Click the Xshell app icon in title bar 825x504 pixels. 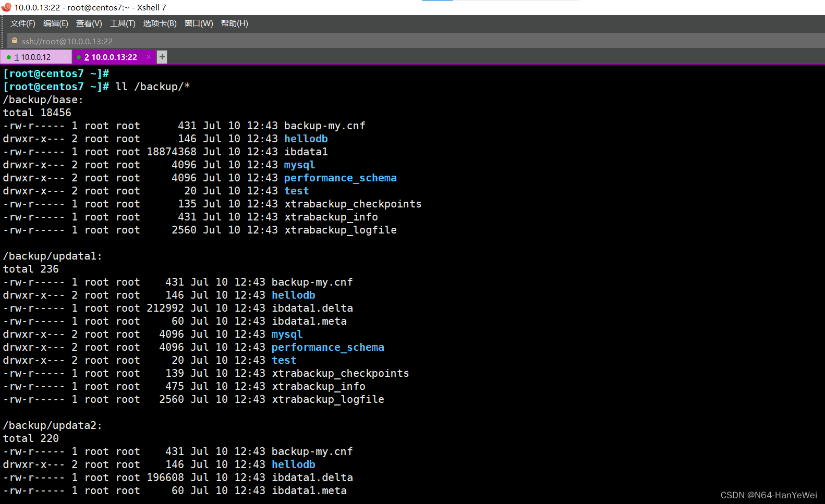coord(6,7)
